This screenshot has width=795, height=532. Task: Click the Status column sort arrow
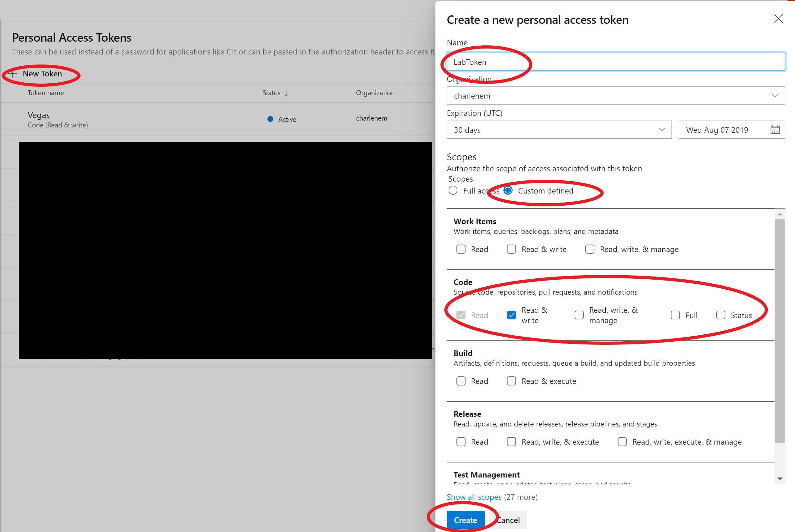click(286, 93)
